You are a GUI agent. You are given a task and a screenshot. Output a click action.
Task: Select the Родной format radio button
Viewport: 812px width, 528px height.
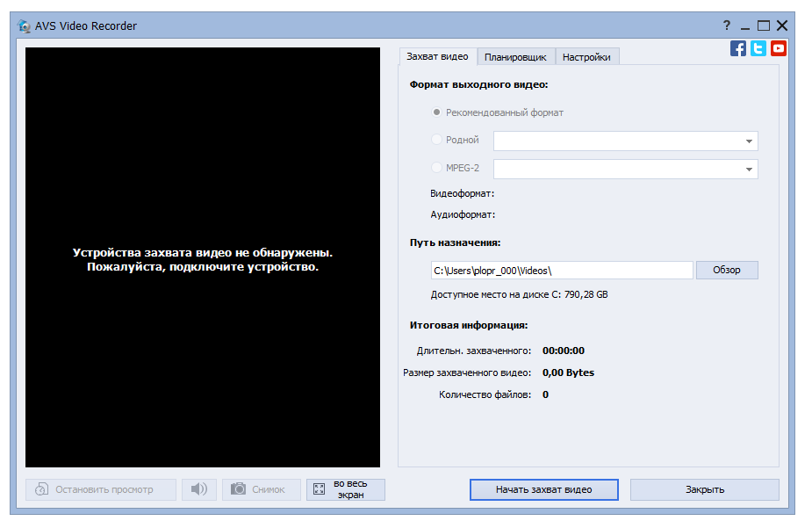pyautogui.click(x=436, y=140)
